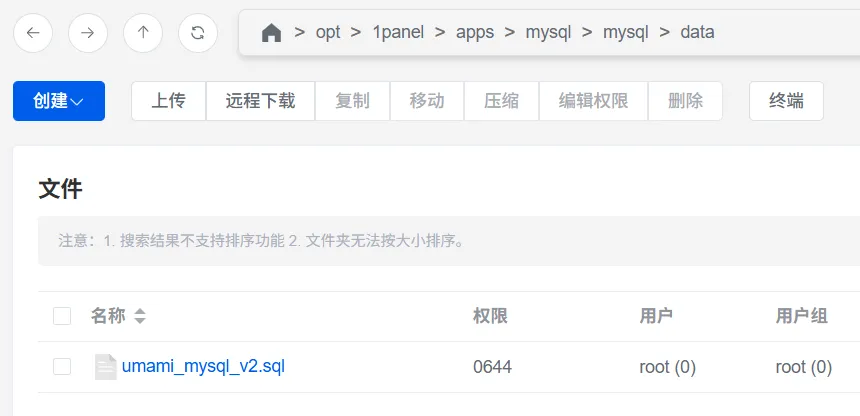
Task: Open the 终端 terminal button
Action: click(786, 101)
